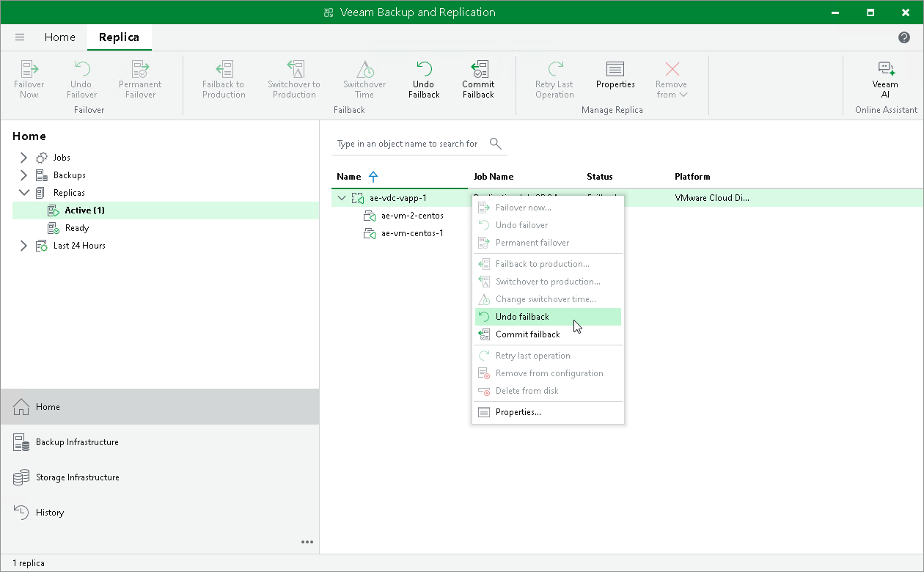The height and width of the screenshot is (572, 924).
Task: Click the help question mark icon
Action: pyautogui.click(x=904, y=37)
